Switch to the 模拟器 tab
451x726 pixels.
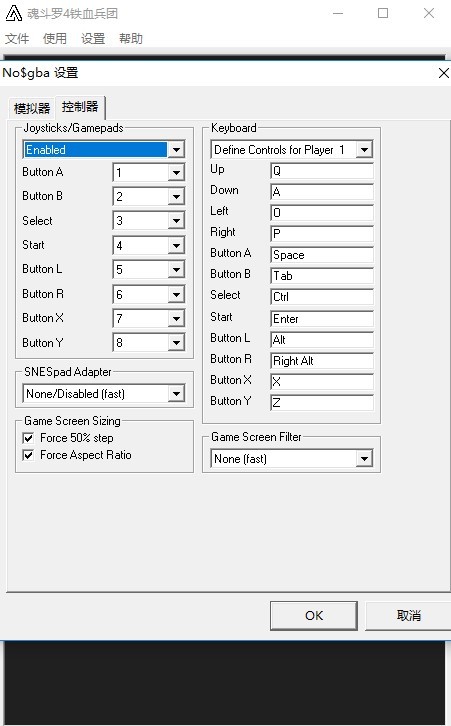(x=31, y=108)
